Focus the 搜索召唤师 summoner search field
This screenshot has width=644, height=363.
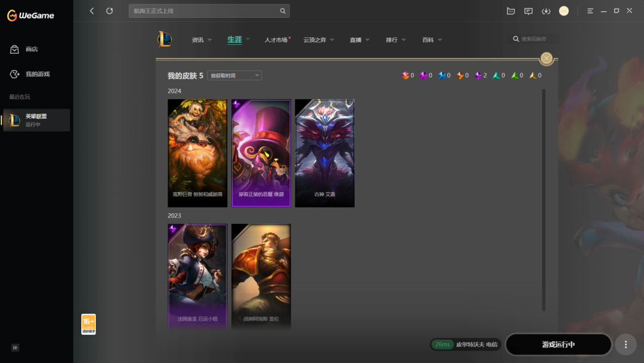click(x=534, y=39)
